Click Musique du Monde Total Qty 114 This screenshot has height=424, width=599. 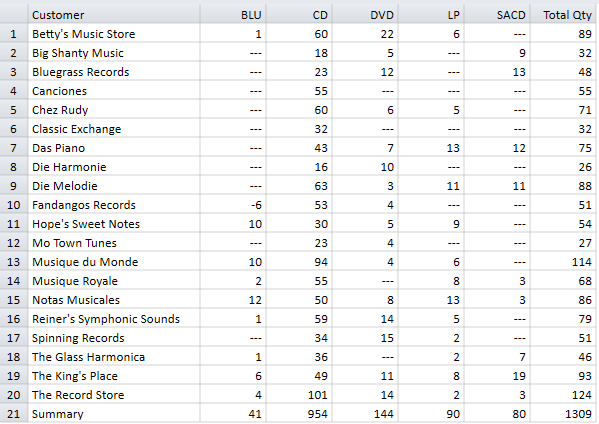tap(563, 262)
